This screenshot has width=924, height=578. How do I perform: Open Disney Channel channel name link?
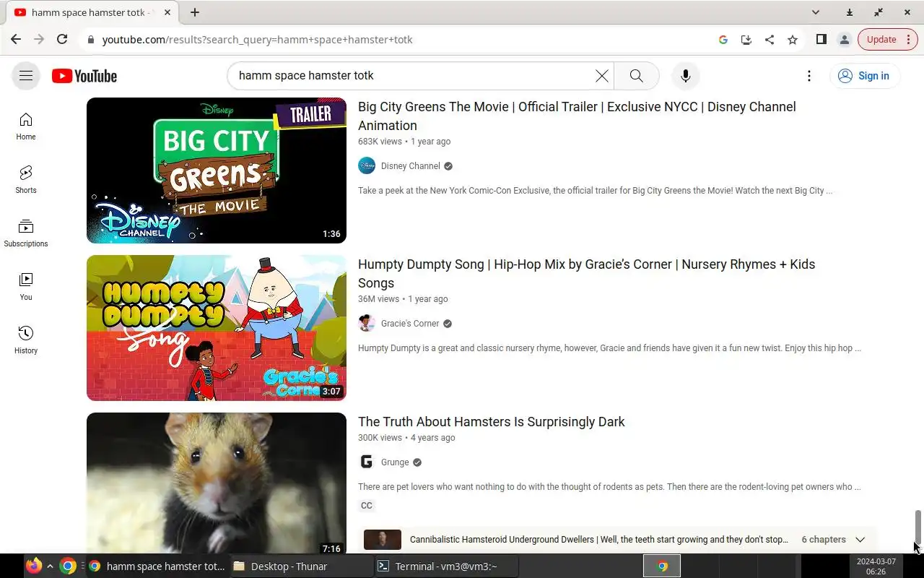410,166
